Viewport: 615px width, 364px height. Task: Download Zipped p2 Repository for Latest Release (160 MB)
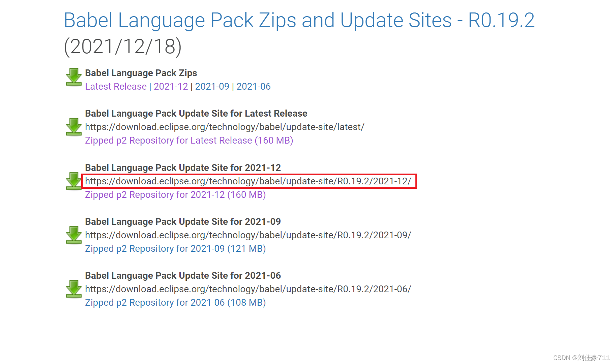(x=189, y=141)
